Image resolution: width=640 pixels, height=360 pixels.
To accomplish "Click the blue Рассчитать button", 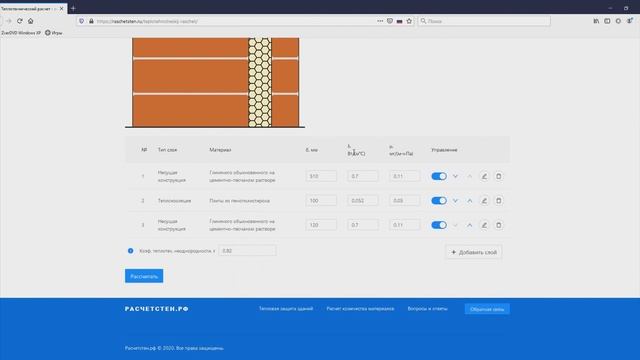I will 144,276.
